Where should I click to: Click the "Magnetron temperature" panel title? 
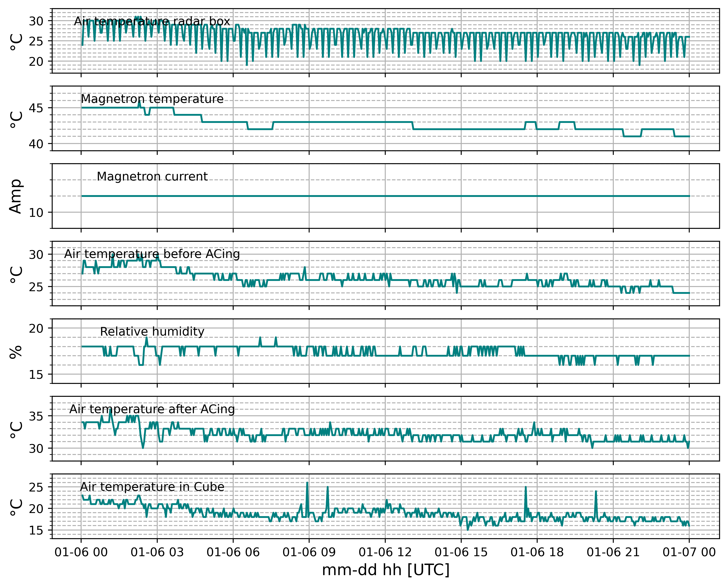[152, 99]
